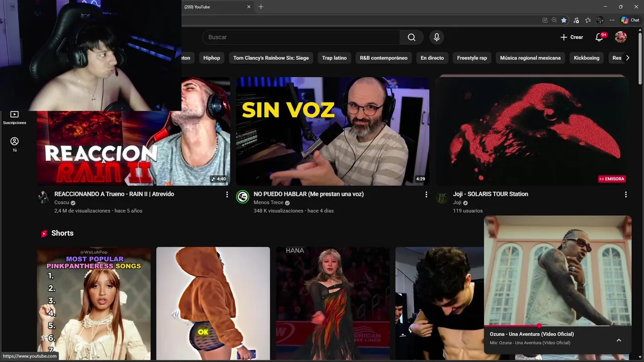Select the Hiphop filter chip
This screenshot has width=644, height=362.
coord(212,58)
